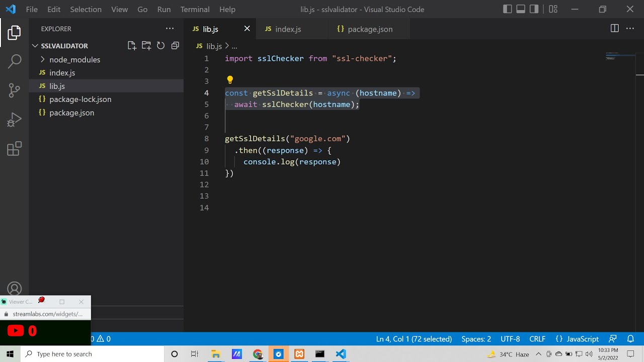
Task: Open Visual Studio Code from the taskbar
Action: click(340, 354)
